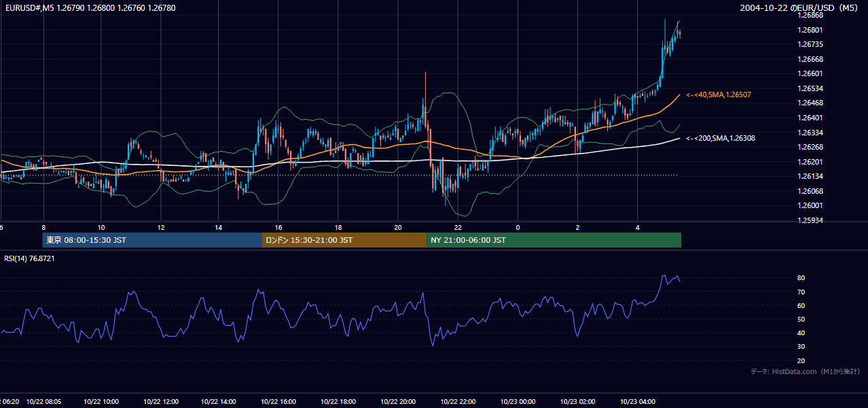Click price axis value 1.26134
The image size is (868, 408).
click(x=809, y=176)
